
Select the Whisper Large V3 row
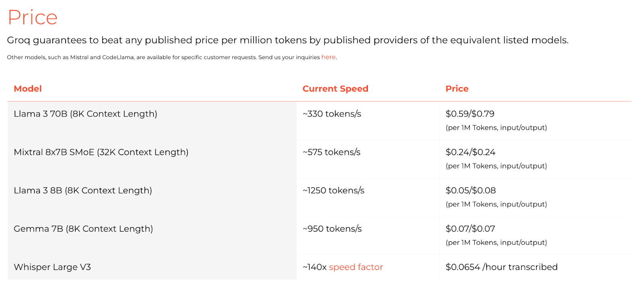point(320,267)
